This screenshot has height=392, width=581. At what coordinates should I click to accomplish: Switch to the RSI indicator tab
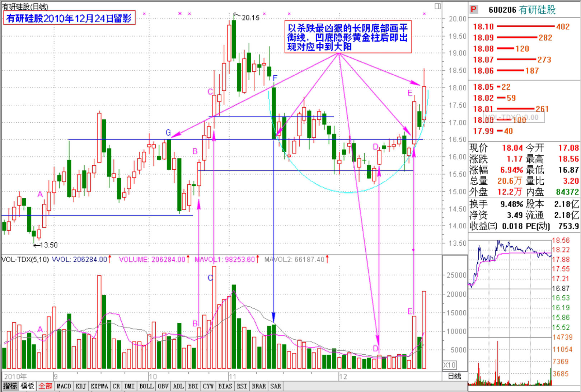tap(242, 386)
